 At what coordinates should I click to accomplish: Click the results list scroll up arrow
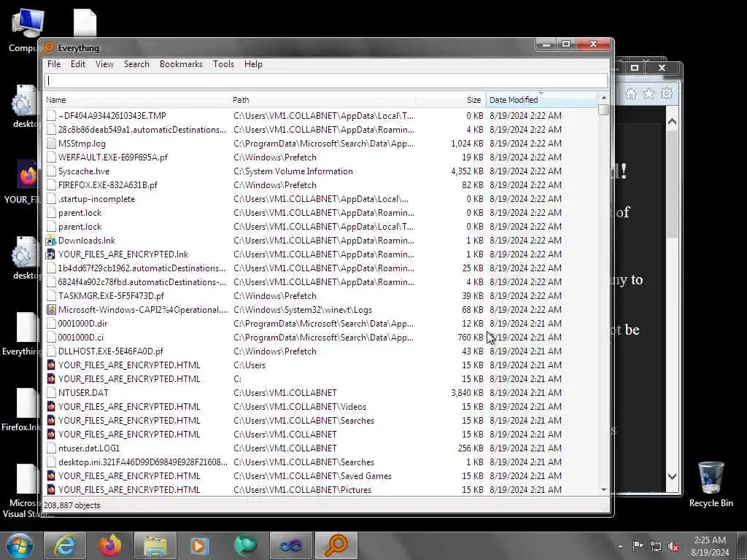click(603, 98)
